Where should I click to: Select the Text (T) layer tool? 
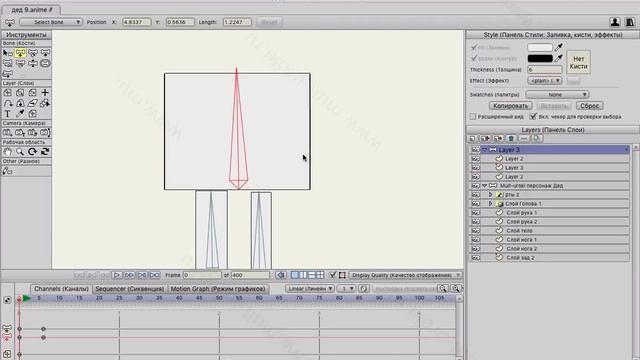pos(7,113)
